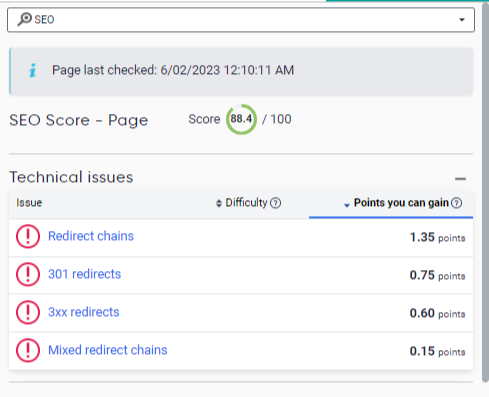Click the Points you can gain help icon
This screenshot has height=397, width=489.
pyautogui.click(x=456, y=203)
